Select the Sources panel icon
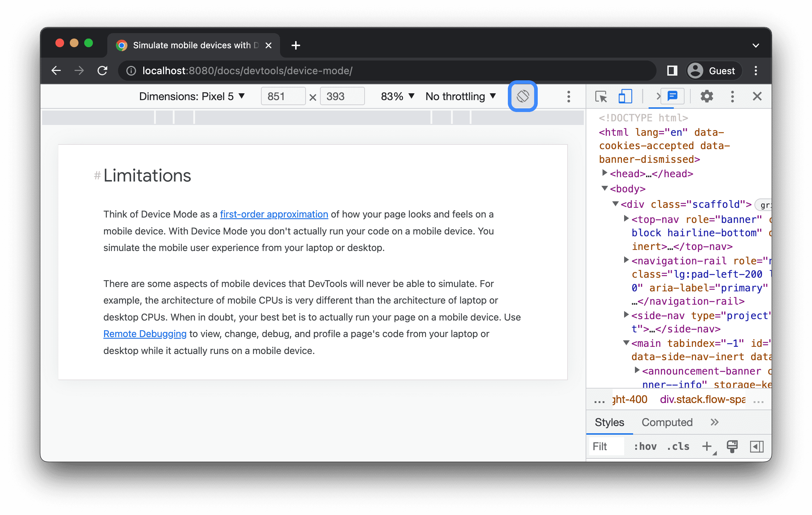This screenshot has width=812, height=515. [656, 97]
